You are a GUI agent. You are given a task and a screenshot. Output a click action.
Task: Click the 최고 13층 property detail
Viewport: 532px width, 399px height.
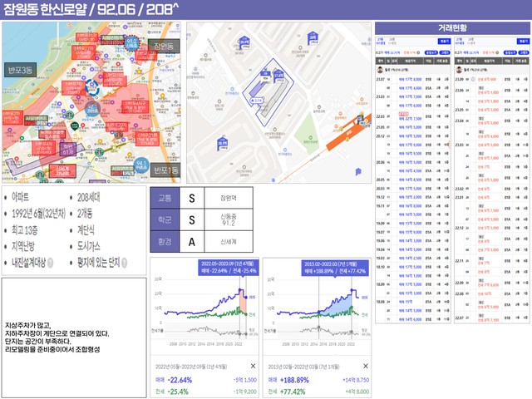point(25,230)
